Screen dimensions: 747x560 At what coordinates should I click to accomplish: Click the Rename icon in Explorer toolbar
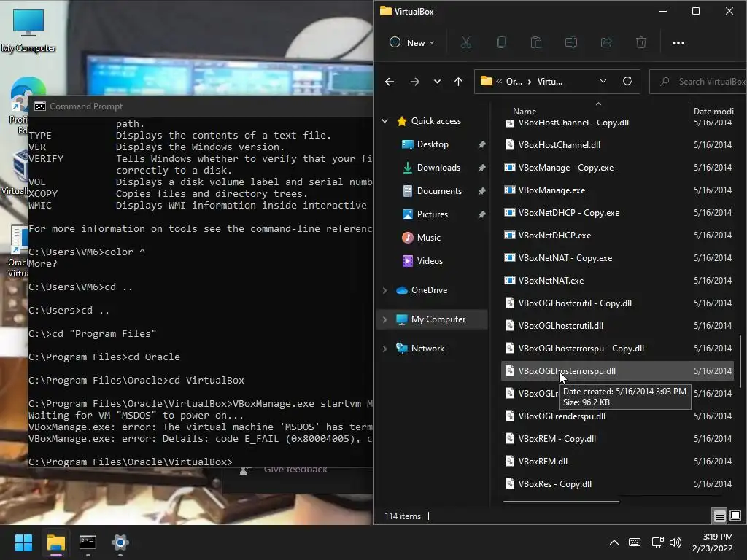click(x=570, y=43)
